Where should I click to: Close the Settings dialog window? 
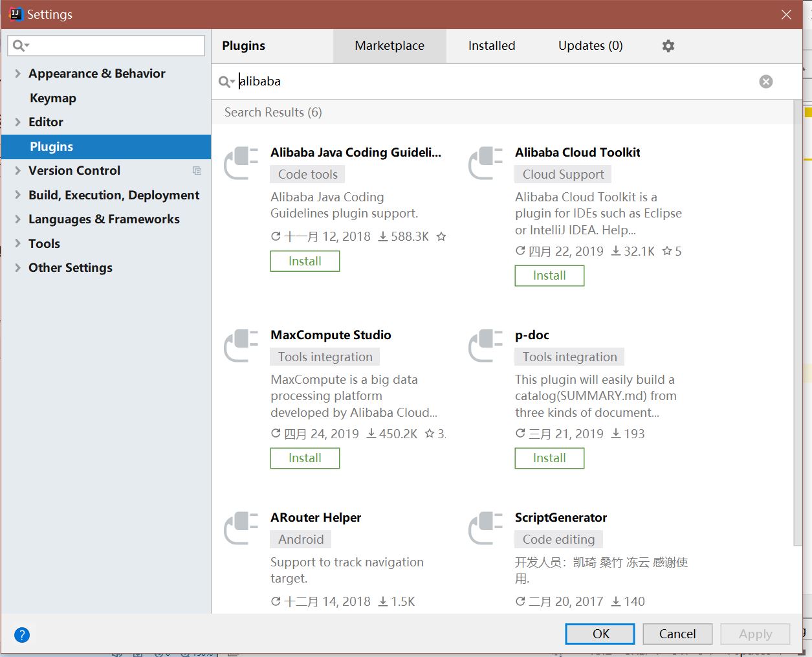(786, 14)
